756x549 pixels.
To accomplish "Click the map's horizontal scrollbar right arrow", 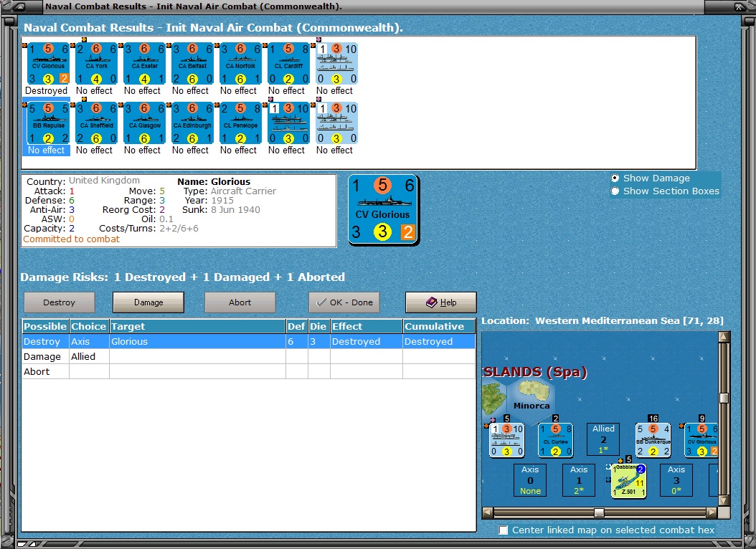I will pyautogui.click(x=712, y=512).
